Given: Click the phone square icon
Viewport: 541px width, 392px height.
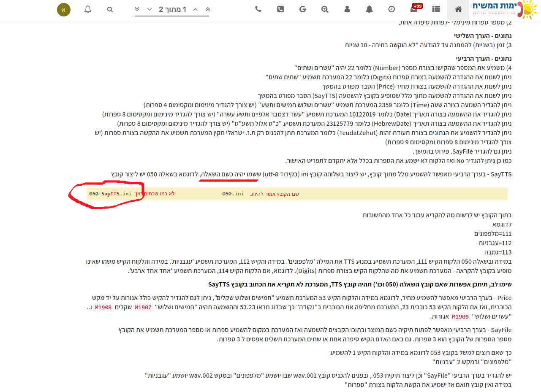Looking at the screenshot, I should [280, 9].
